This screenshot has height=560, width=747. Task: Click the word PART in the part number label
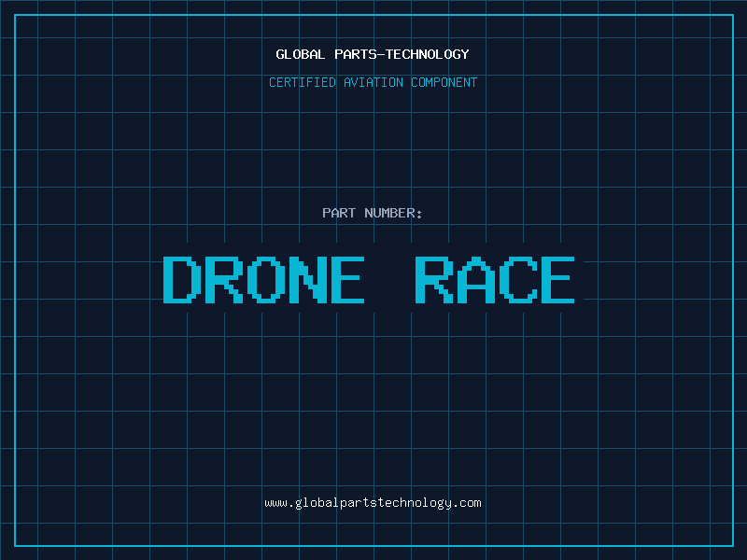(x=339, y=213)
